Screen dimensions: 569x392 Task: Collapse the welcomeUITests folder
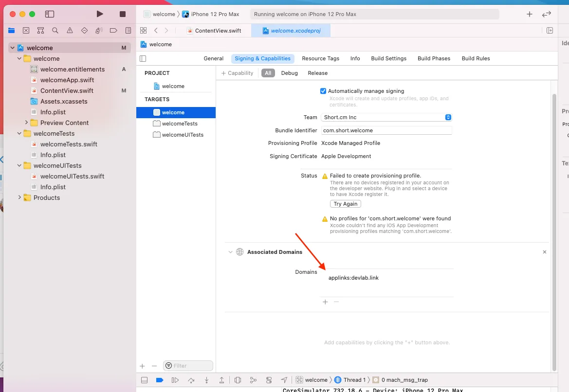tap(19, 165)
